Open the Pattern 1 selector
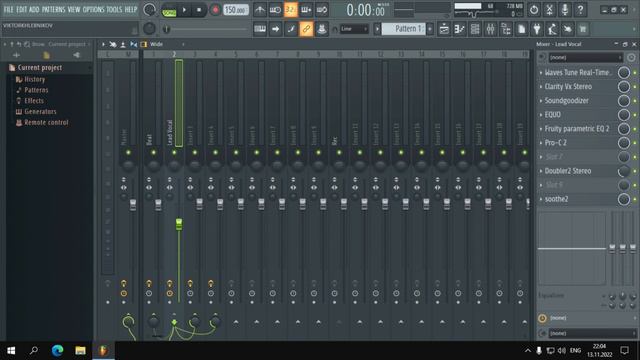 click(404, 29)
